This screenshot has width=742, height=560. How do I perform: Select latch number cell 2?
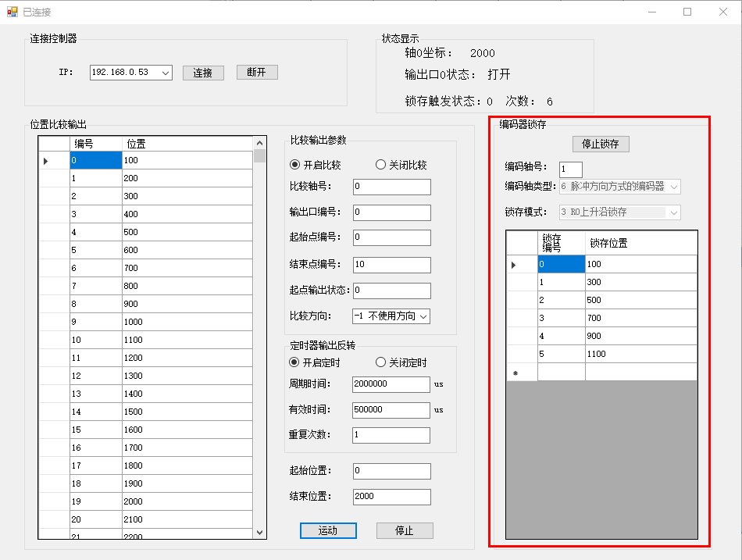click(x=562, y=300)
